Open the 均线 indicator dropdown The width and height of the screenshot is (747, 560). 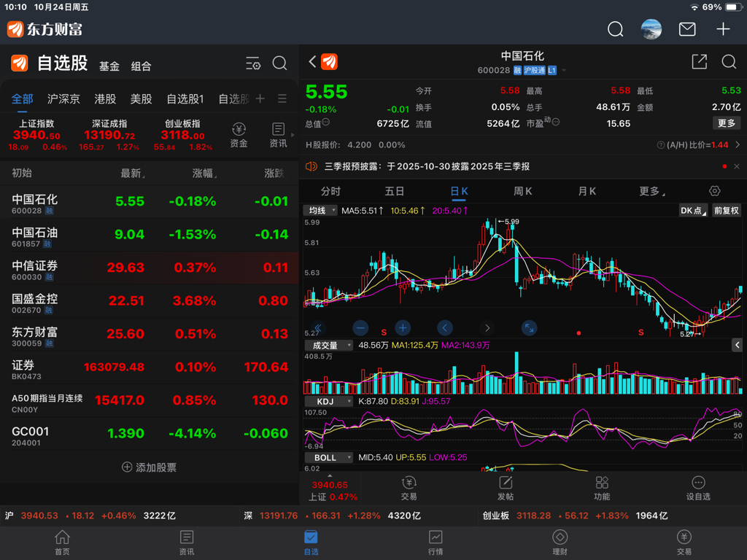tap(320, 210)
